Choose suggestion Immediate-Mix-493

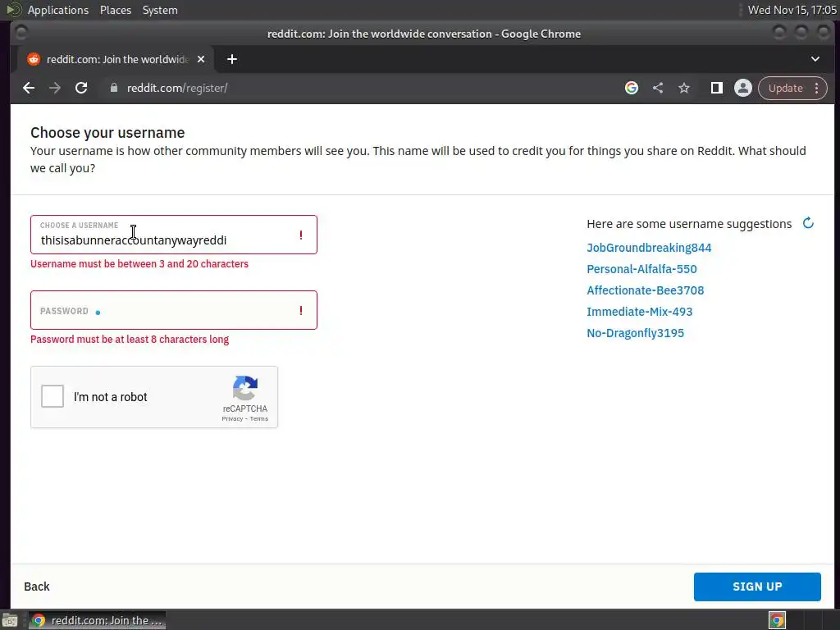[x=640, y=312]
